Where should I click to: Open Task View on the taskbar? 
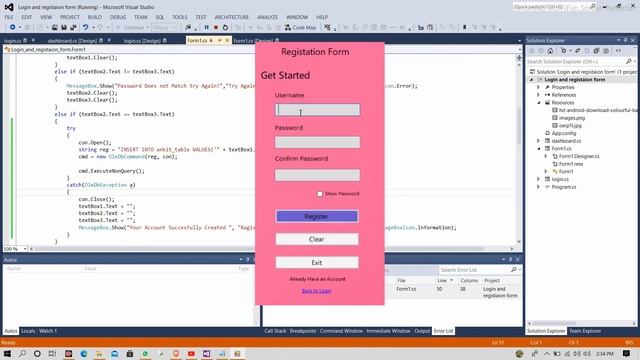pyautogui.click(x=52, y=353)
